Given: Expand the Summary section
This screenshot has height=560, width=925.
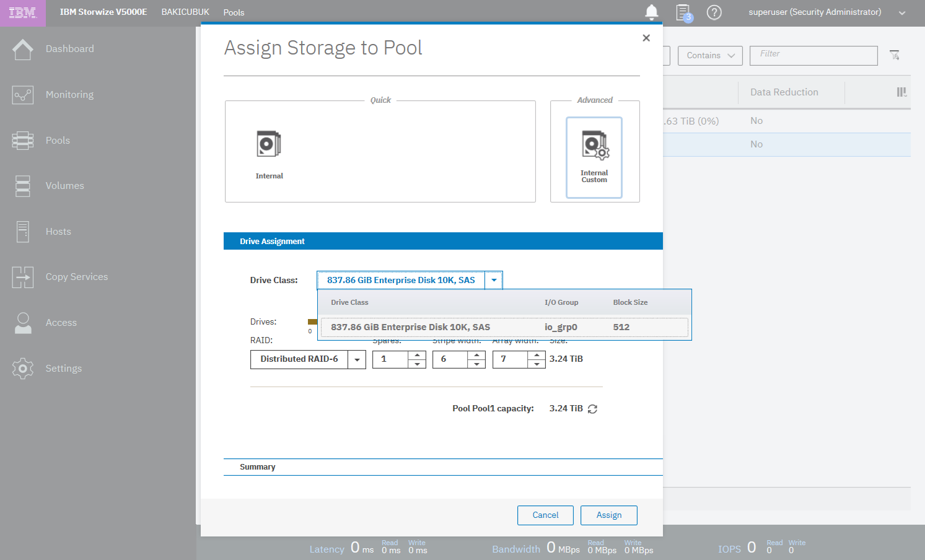Looking at the screenshot, I should tap(443, 467).
